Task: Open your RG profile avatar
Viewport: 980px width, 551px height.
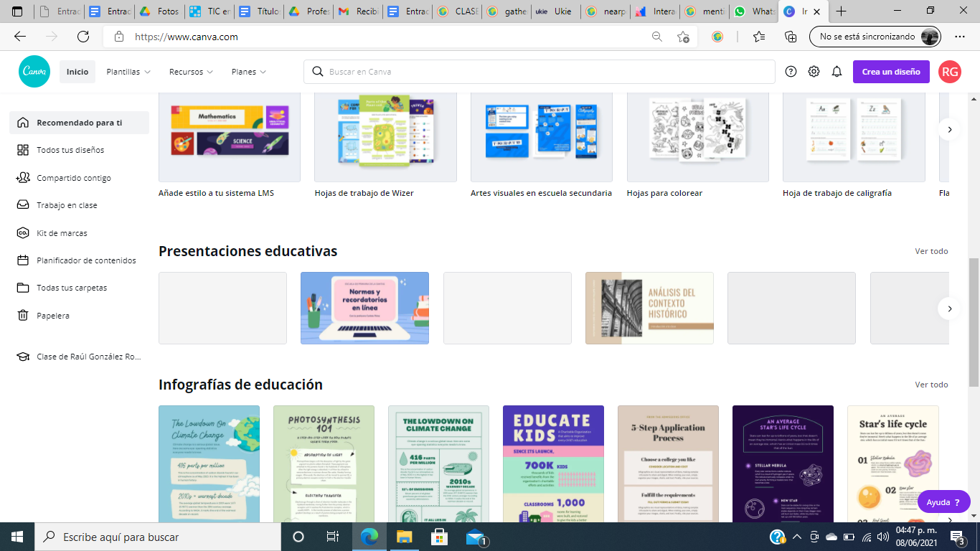Action: [x=948, y=71]
